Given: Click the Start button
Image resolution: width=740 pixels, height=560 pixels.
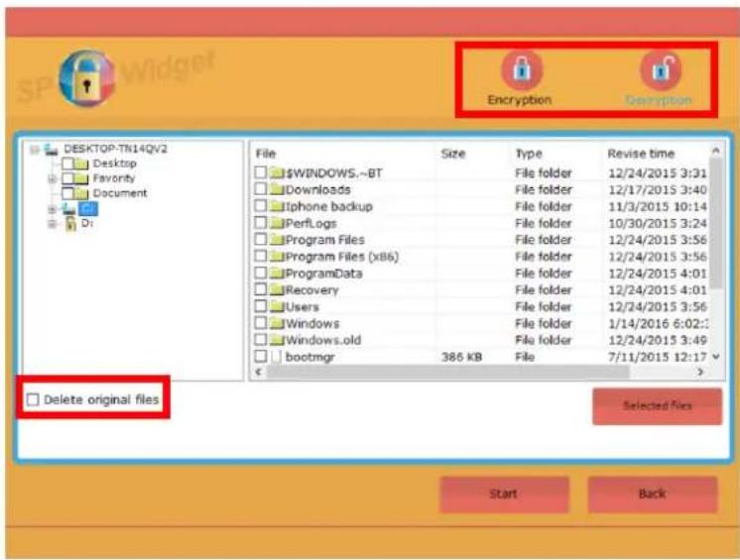Looking at the screenshot, I should (x=504, y=495).
